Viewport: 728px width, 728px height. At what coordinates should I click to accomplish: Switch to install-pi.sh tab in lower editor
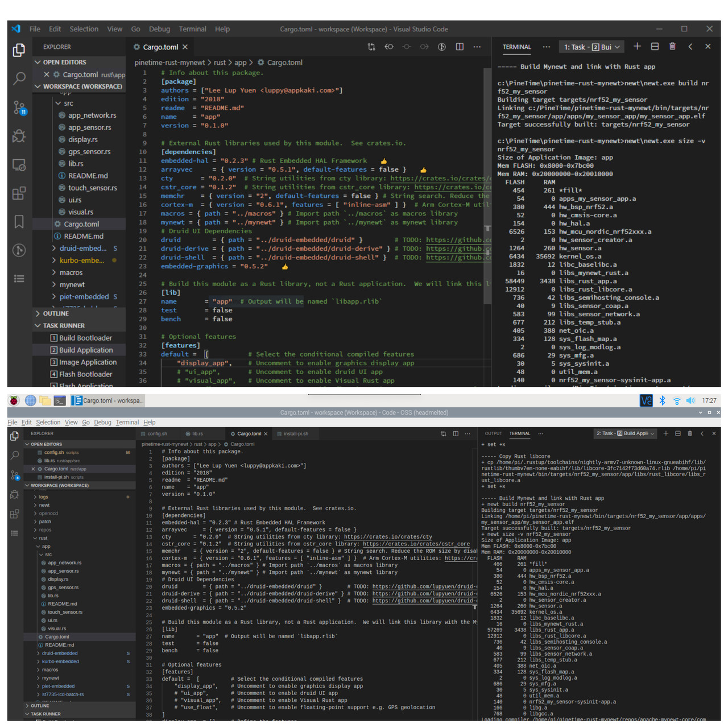[296, 433]
